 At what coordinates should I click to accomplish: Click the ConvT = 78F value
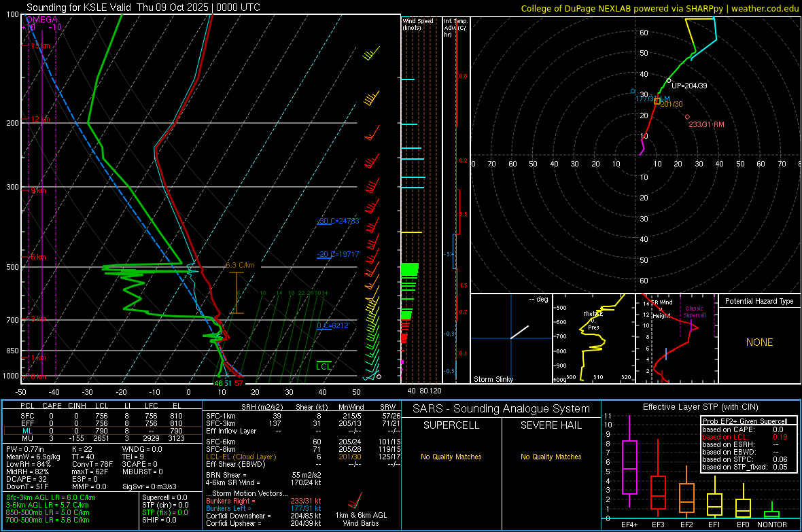92,464
